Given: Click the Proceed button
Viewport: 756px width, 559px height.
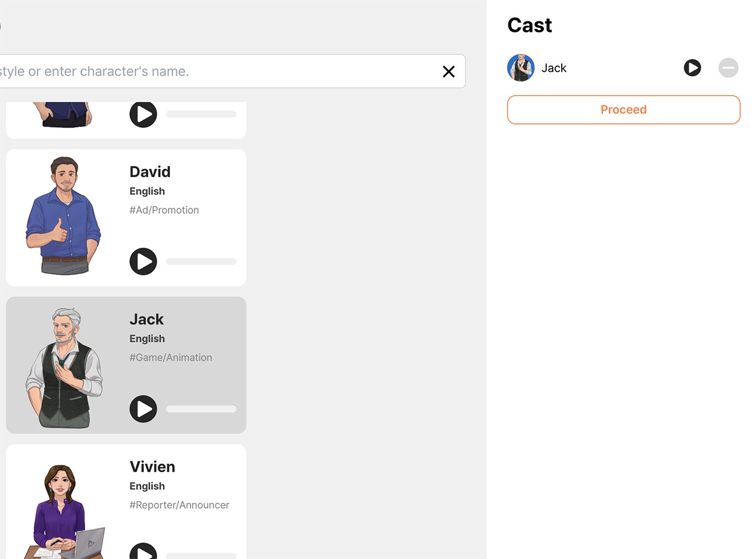Looking at the screenshot, I should pyautogui.click(x=623, y=110).
